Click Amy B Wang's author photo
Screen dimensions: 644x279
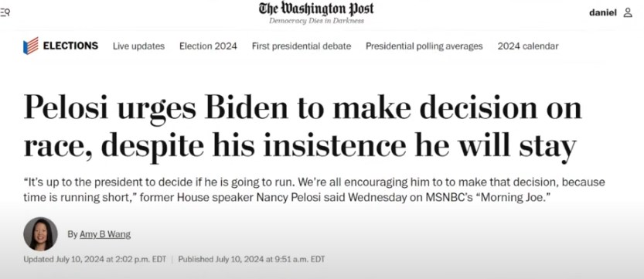(40, 234)
